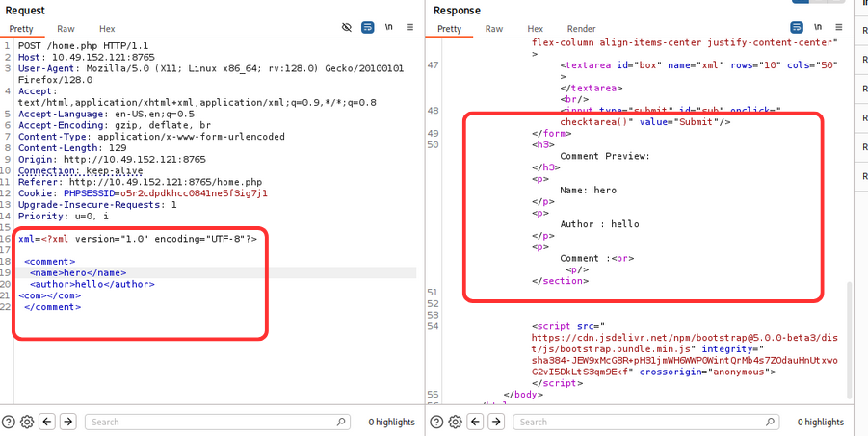868x436 pixels.
Task: Click the Response vertical scrollbar
Action: (x=849, y=337)
